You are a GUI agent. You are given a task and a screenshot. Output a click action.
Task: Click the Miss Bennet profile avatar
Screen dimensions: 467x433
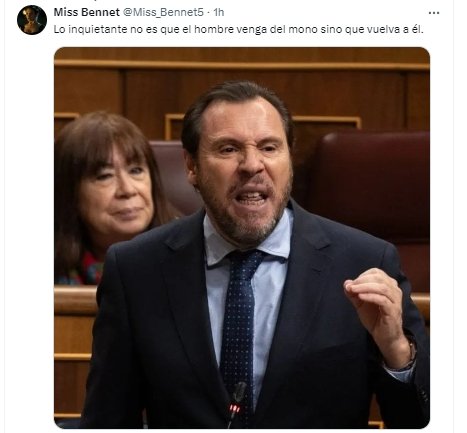point(32,20)
